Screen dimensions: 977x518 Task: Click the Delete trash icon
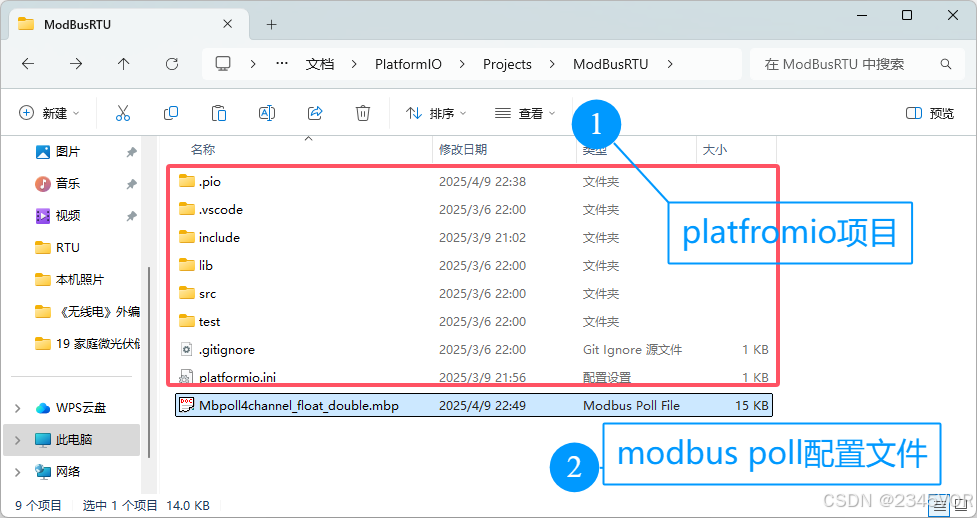click(363, 113)
